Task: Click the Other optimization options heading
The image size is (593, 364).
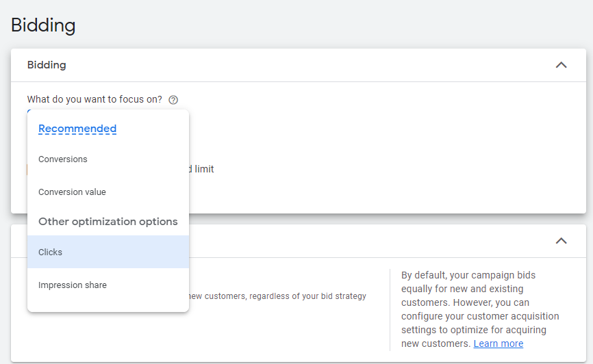Action: click(108, 222)
